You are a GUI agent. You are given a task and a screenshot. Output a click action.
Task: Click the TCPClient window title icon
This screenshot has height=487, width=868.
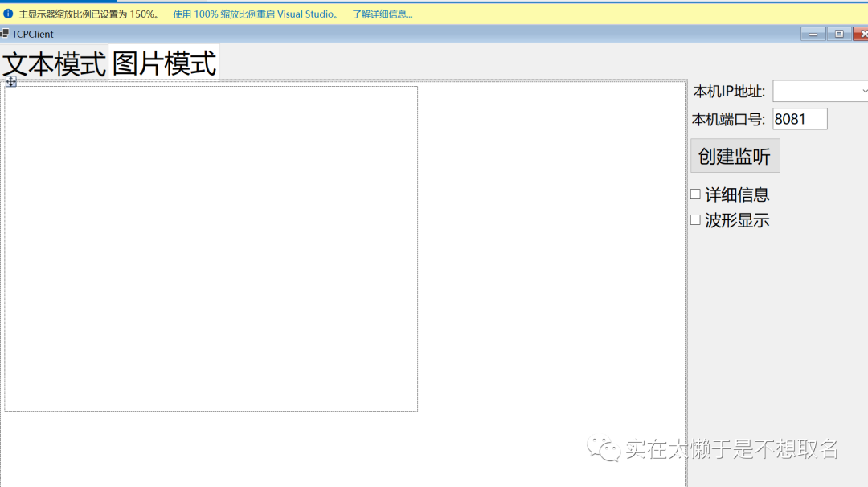[5, 34]
